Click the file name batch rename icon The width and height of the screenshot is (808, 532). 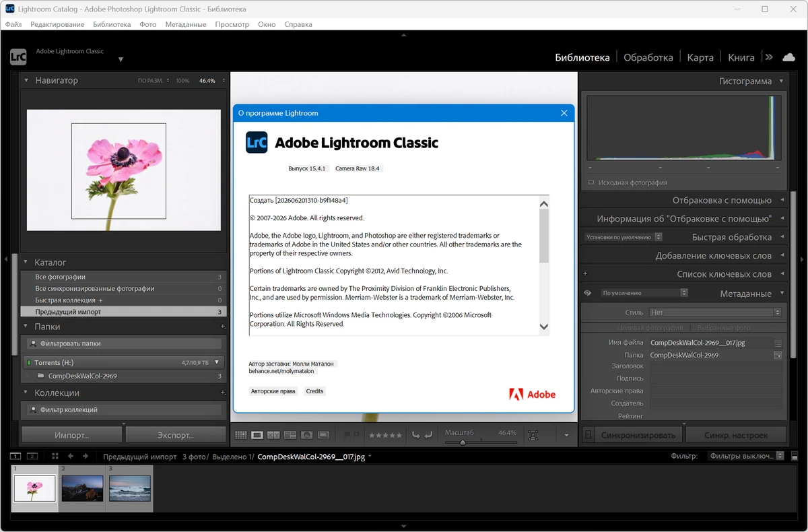tap(778, 343)
